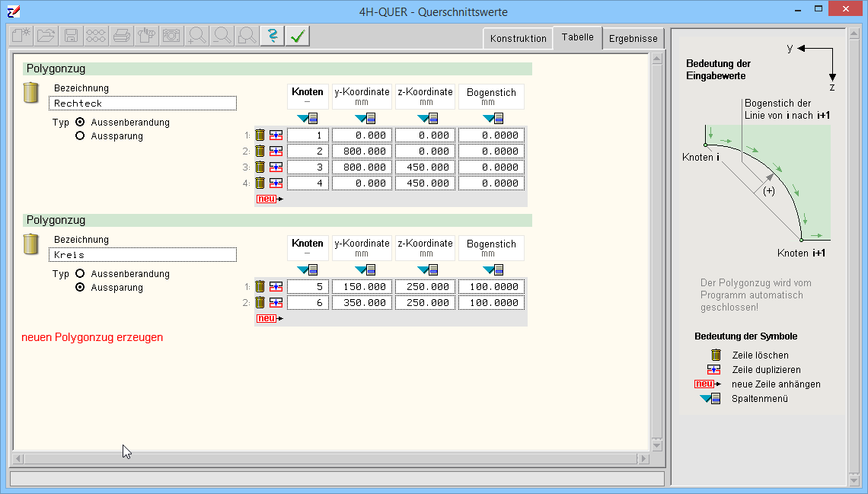Switch to the Ergebnisse tab
The image size is (868, 494).
(x=633, y=38)
